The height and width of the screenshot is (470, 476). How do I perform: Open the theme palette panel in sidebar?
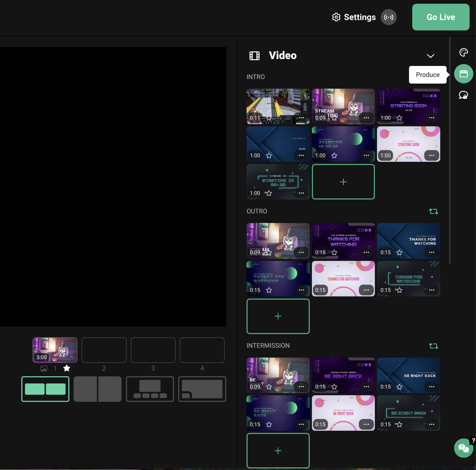[463, 52]
